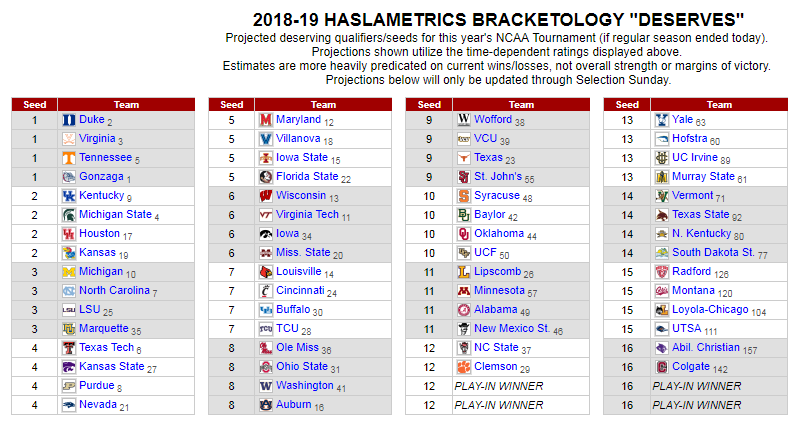Screen dimensions: 797x430
Task: Follow the Wofford team link
Action: click(493, 120)
